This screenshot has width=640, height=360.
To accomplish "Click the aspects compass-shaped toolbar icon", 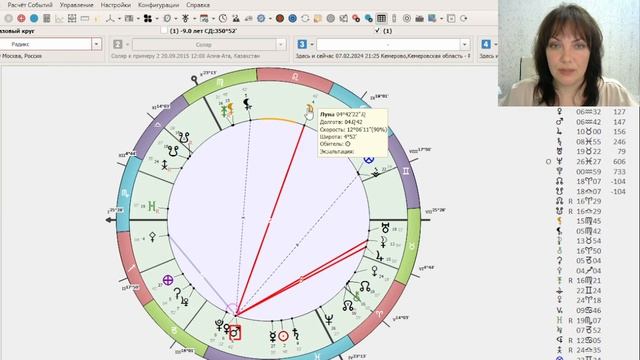I will point(110,18).
